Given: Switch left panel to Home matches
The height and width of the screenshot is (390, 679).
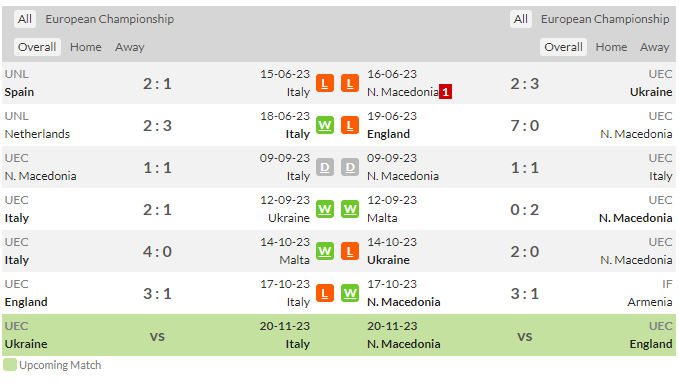Looking at the screenshot, I should [86, 47].
